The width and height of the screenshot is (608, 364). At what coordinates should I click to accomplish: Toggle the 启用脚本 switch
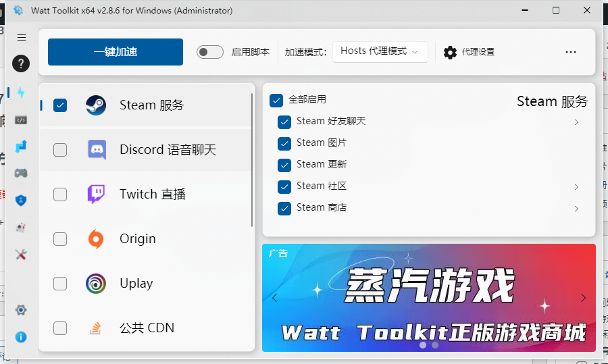pyautogui.click(x=210, y=52)
